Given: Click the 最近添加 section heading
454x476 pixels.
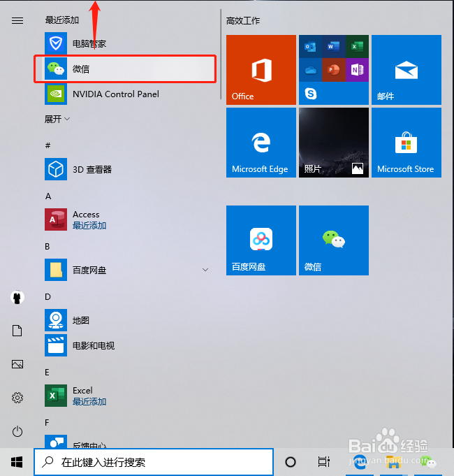Looking at the screenshot, I should pos(62,20).
